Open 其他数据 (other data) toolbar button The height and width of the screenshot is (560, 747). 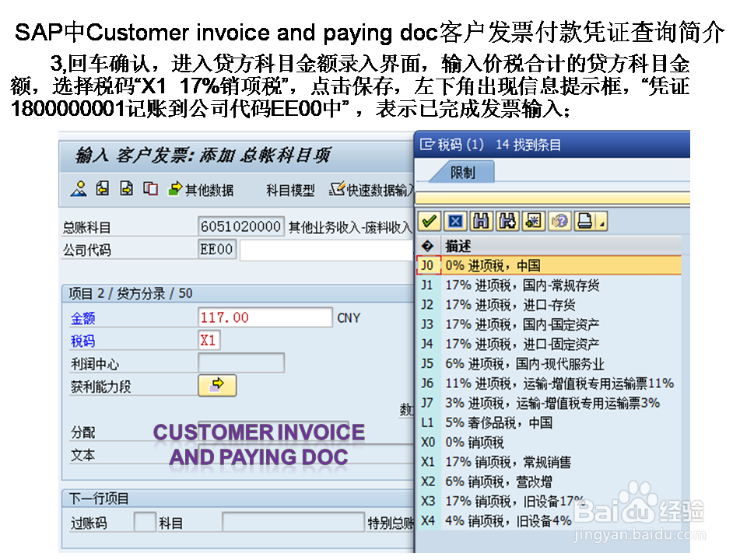point(201,190)
